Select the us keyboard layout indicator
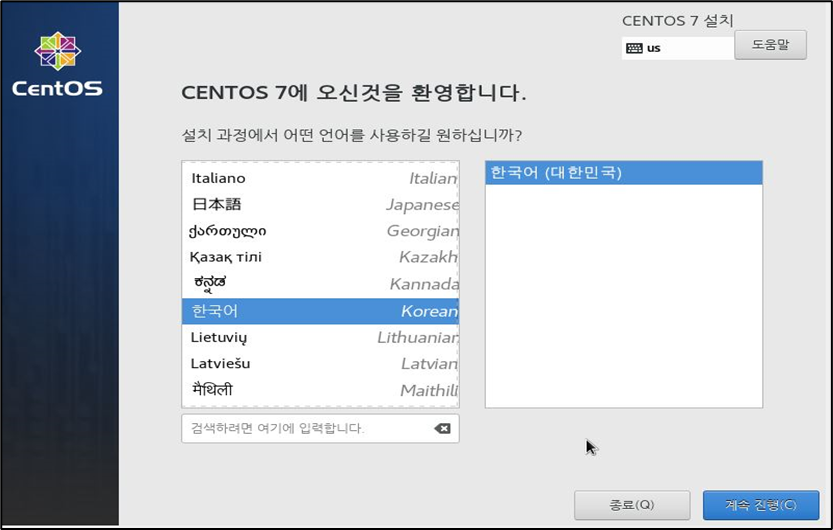Screen dimensions: 833x530 click(678, 48)
